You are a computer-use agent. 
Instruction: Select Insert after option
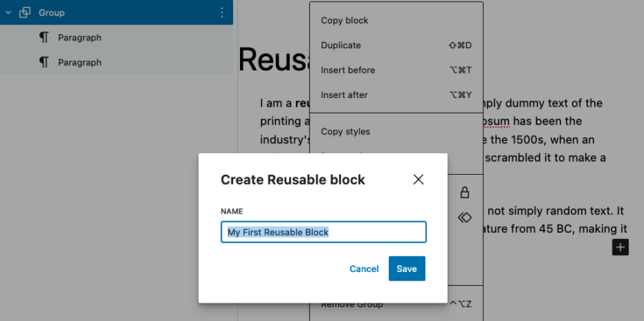click(x=396, y=95)
